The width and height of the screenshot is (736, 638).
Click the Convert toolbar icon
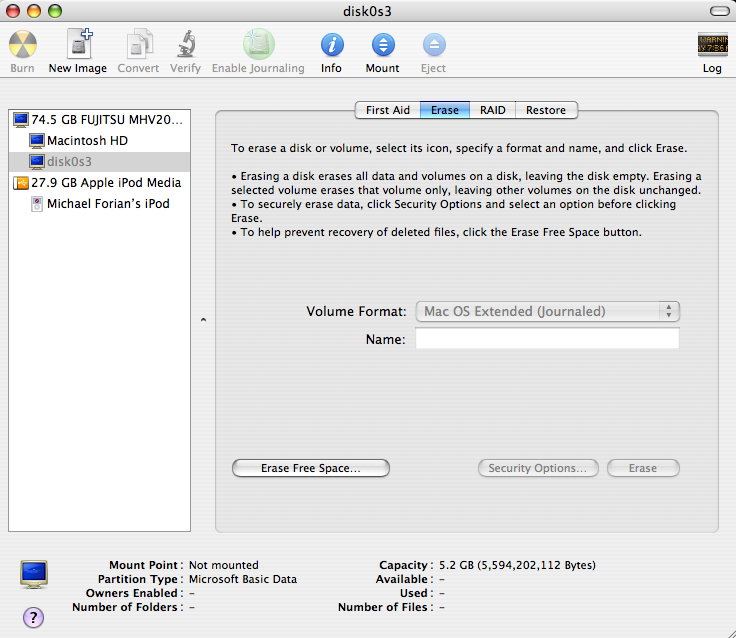(139, 44)
